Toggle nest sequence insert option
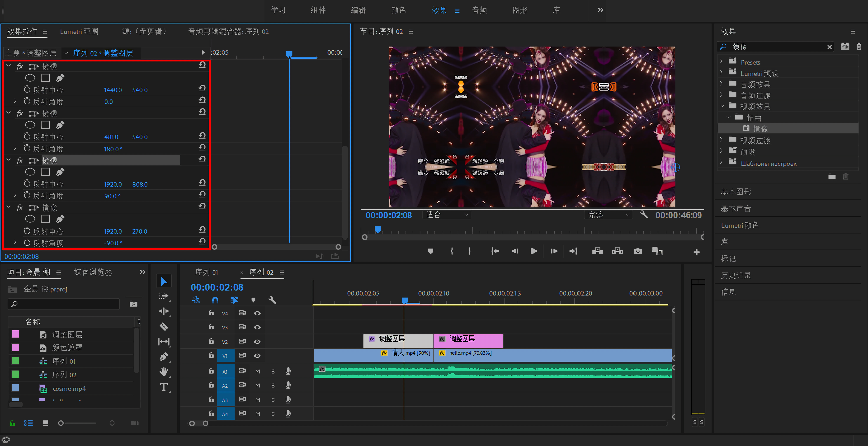868x446 pixels. point(196,300)
